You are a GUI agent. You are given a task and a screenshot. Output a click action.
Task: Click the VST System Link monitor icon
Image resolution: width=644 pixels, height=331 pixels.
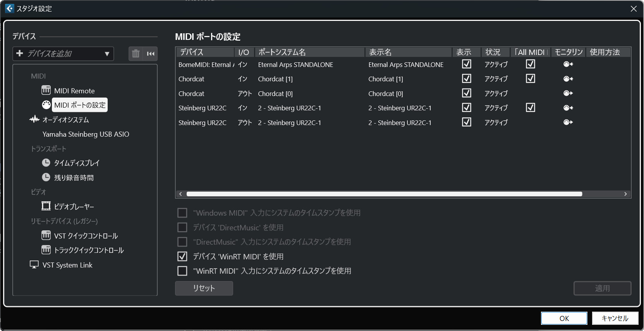coord(34,264)
